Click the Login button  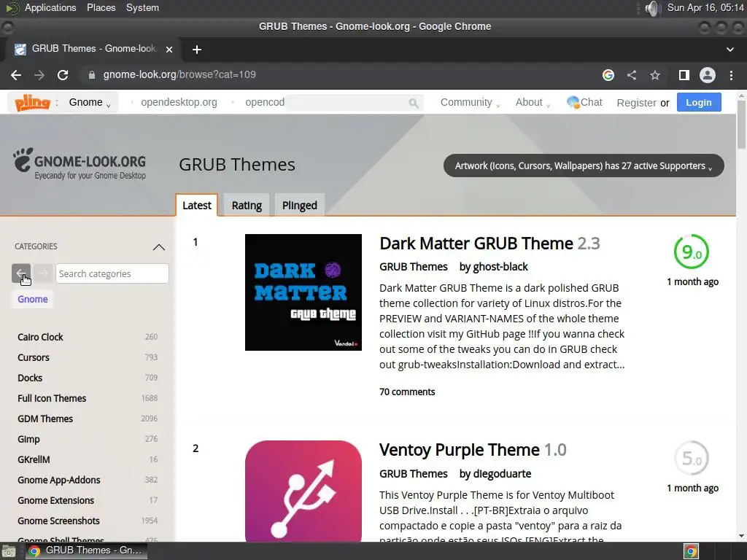(x=699, y=102)
